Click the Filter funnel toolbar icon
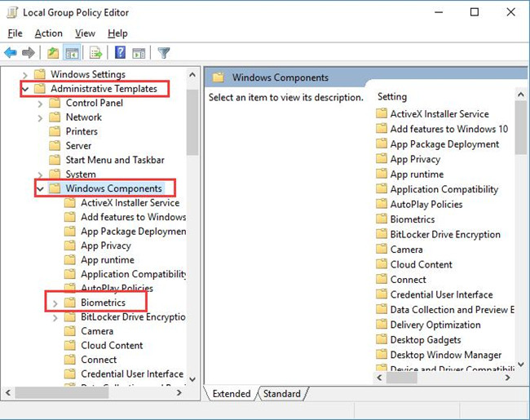 (x=164, y=53)
